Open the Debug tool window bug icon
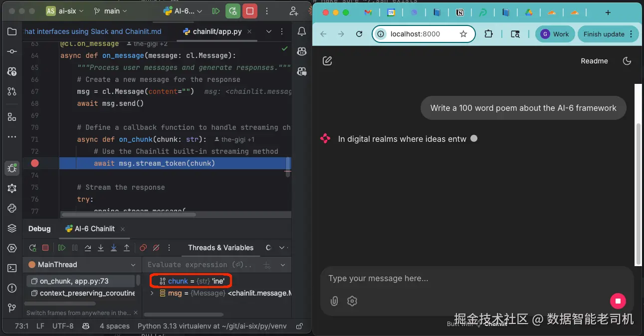The width and height of the screenshot is (644, 336). click(12, 168)
